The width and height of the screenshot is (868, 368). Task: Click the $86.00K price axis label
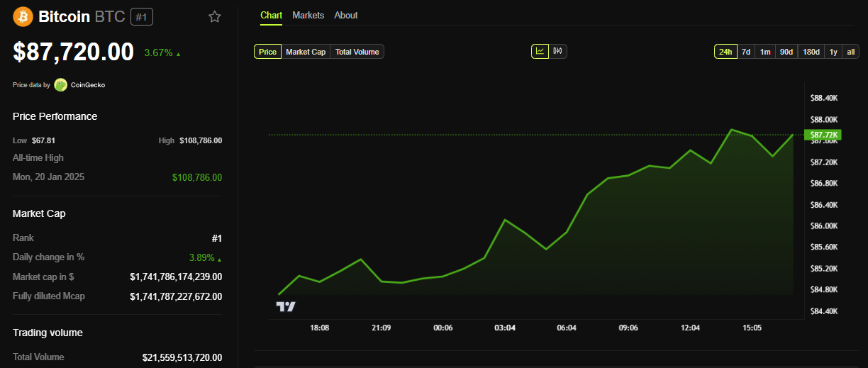pos(824,225)
